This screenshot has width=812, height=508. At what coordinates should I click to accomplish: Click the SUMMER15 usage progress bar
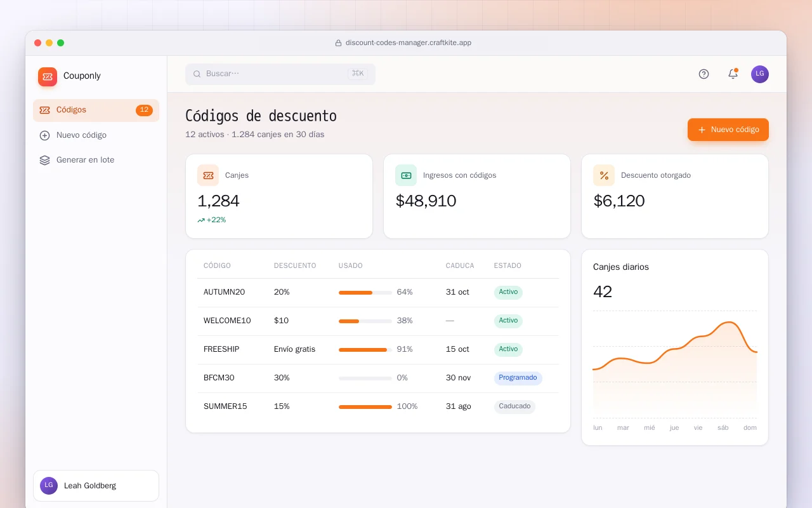(365, 407)
